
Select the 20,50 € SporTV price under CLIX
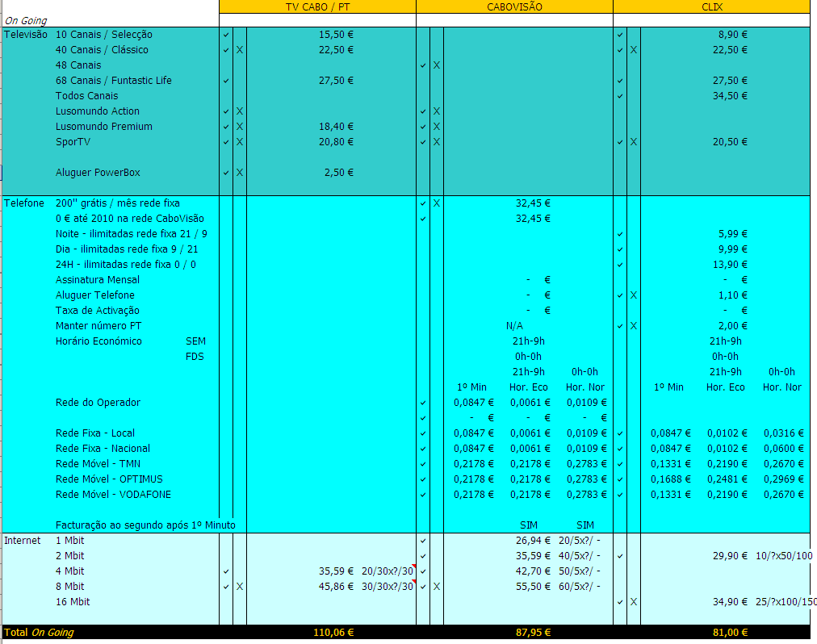coord(730,142)
